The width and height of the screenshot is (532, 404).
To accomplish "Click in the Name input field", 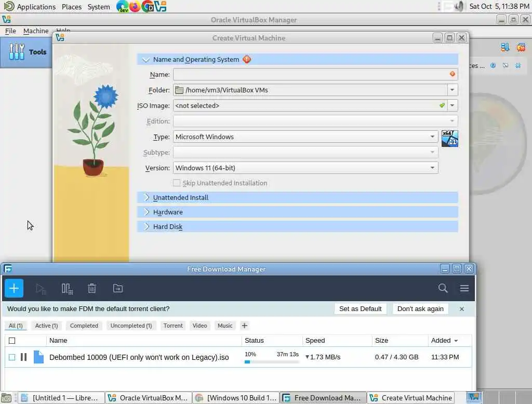I will pyautogui.click(x=315, y=74).
